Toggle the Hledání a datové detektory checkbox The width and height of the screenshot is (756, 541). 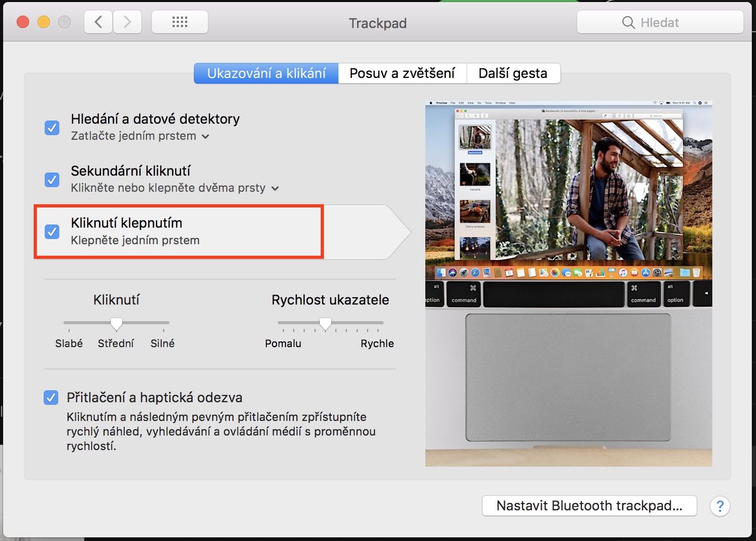[x=52, y=127]
